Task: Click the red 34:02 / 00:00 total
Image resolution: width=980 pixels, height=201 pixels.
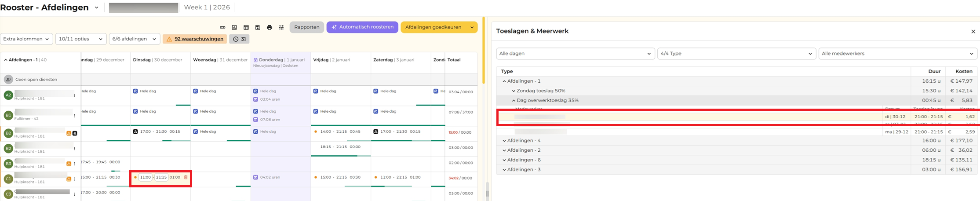Action: [x=460, y=178]
